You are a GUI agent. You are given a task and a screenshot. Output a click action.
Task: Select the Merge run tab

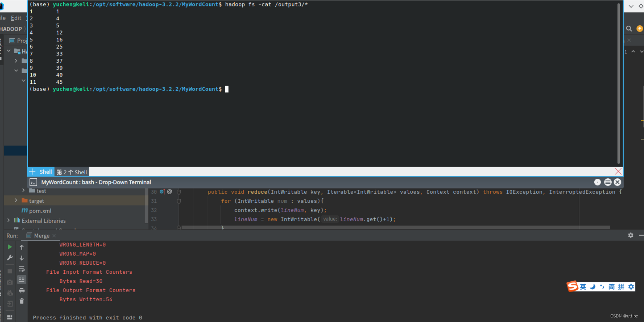[x=41, y=236]
